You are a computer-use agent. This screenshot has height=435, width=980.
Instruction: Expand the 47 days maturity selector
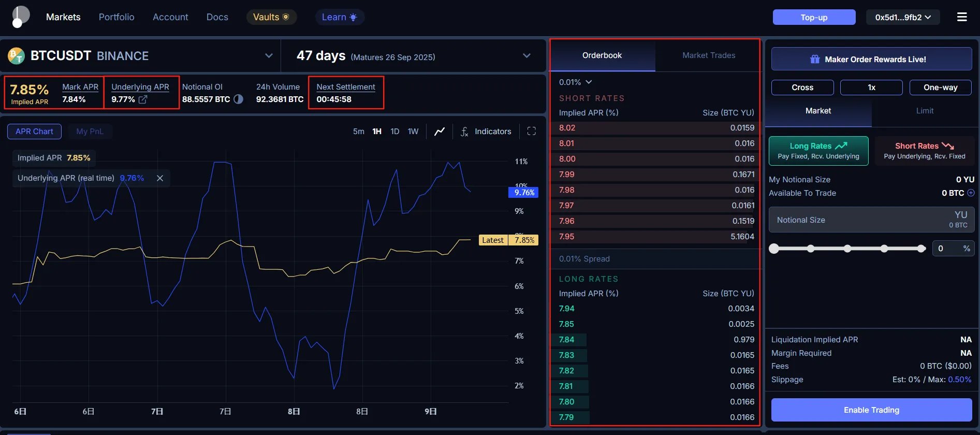click(526, 55)
